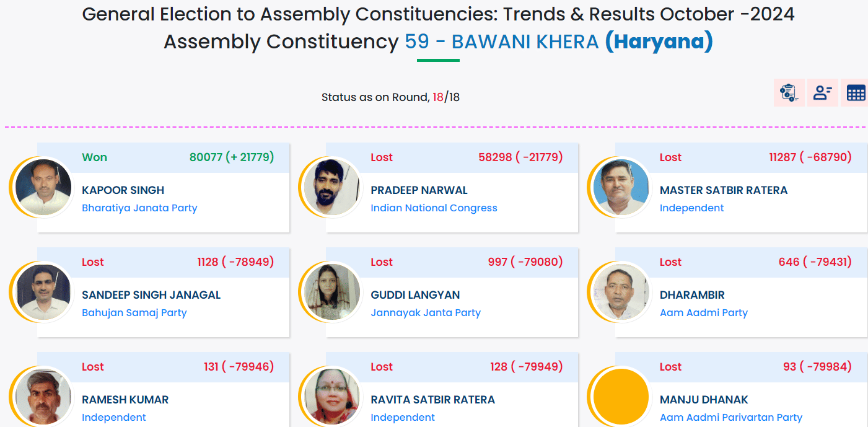Click Pradeep Narwal's candidate photo
868x427 pixels.
coord(332,188)
